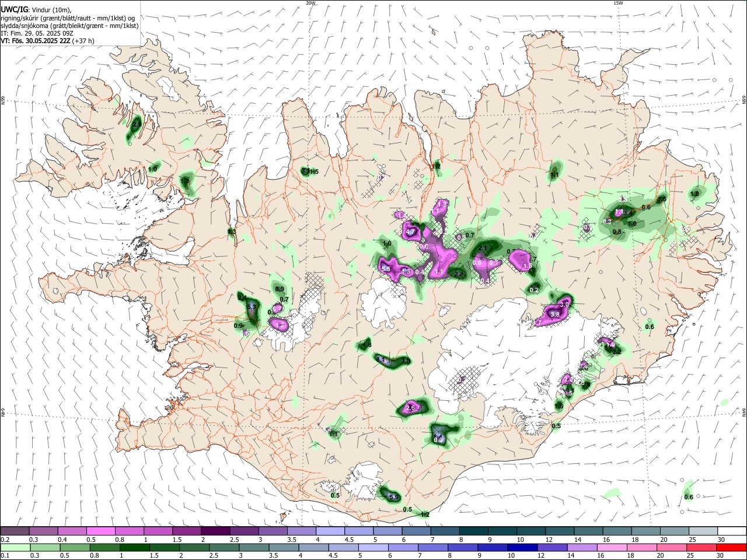Click the 5.5 snowfall value on the map
The image size is (747, 560).
(x=386, y=269)
